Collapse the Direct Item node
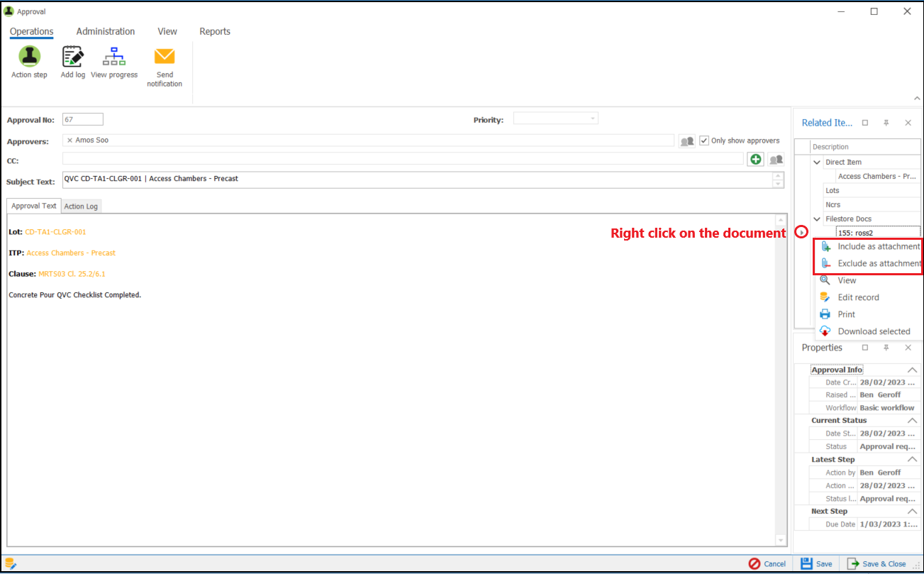The height and width of the screenshot is (574, 924). (816, 162)
